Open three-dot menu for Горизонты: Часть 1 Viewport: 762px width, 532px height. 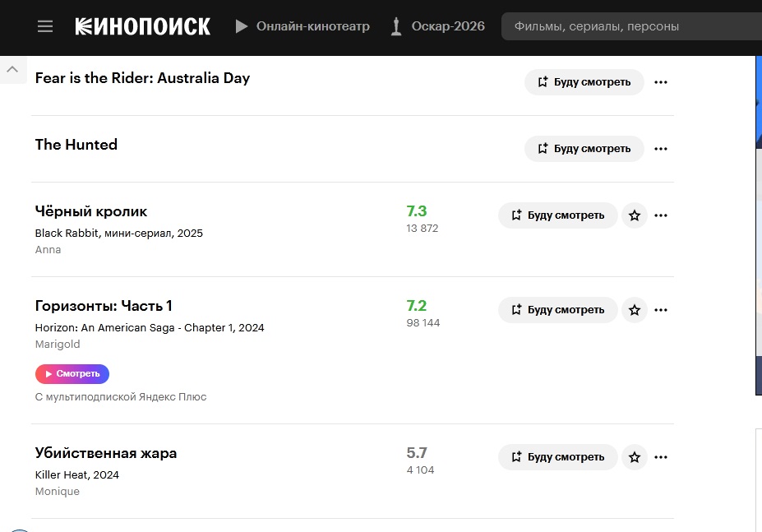[x=661, y=310]
